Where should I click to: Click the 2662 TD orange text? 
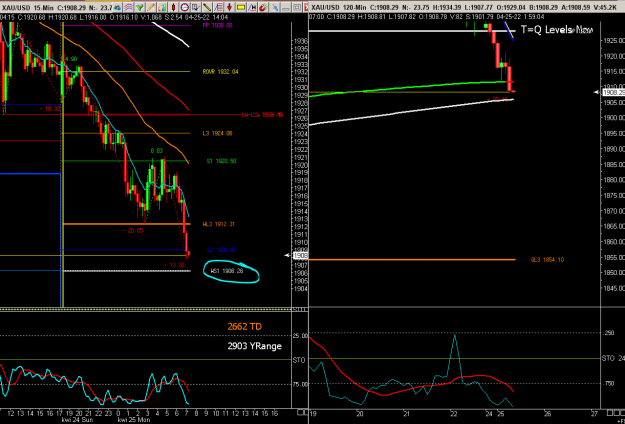244,326
